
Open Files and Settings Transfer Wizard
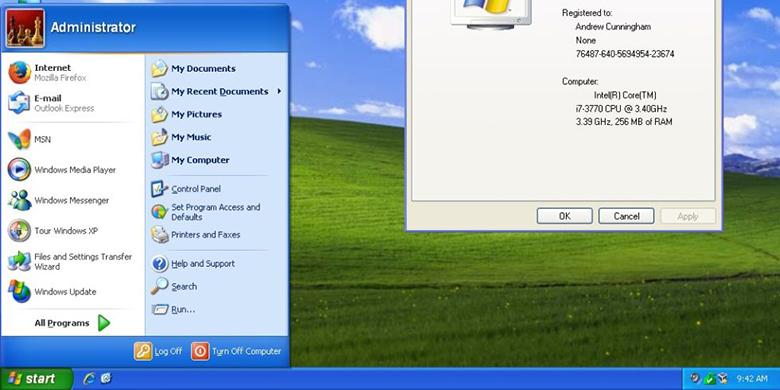pos(73,262)
